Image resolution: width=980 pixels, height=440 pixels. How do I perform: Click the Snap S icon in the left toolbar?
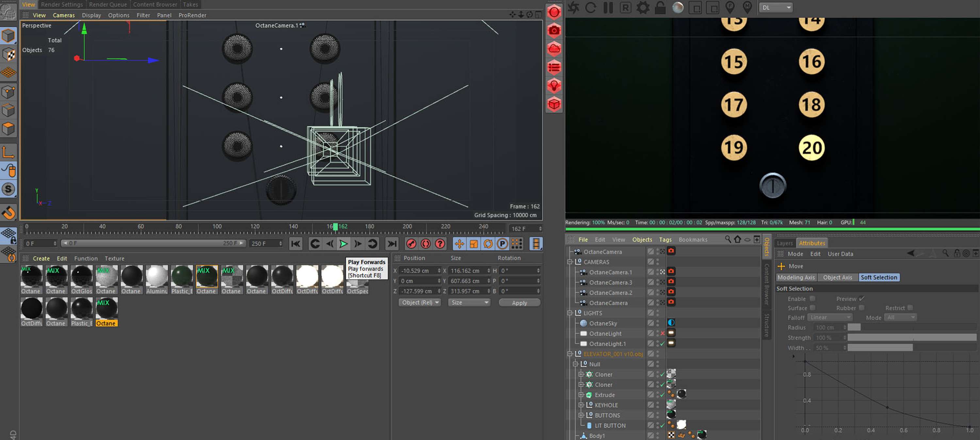pyautogui.click(x=8, y=189)
